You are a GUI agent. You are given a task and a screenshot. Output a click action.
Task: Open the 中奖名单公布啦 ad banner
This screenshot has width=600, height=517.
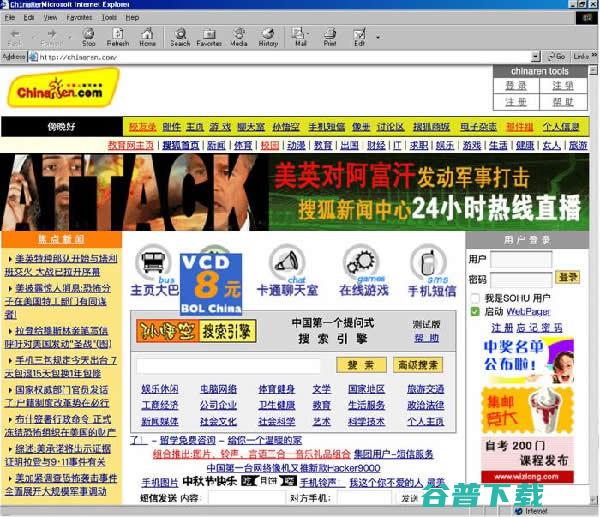pos(528,360)
